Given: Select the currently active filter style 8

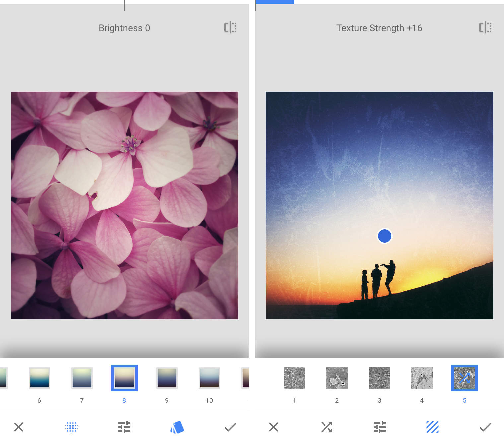Looking at the screenshot, I should tap(124, 378).
